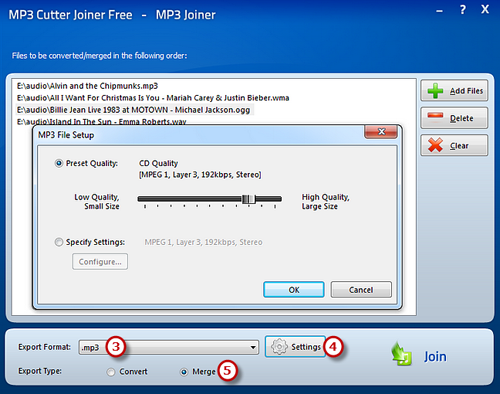Click the Settings button label

tap(306, 347)
